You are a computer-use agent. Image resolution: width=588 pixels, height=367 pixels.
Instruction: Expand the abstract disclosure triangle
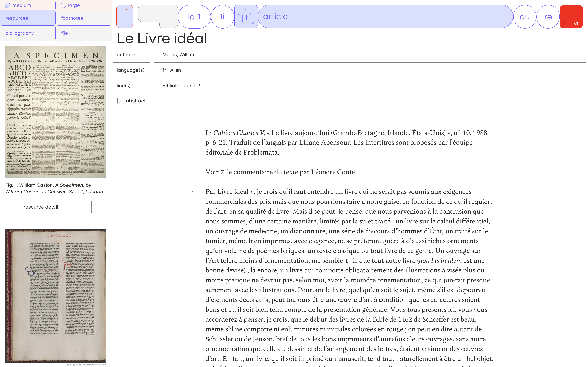pos(119,101)
